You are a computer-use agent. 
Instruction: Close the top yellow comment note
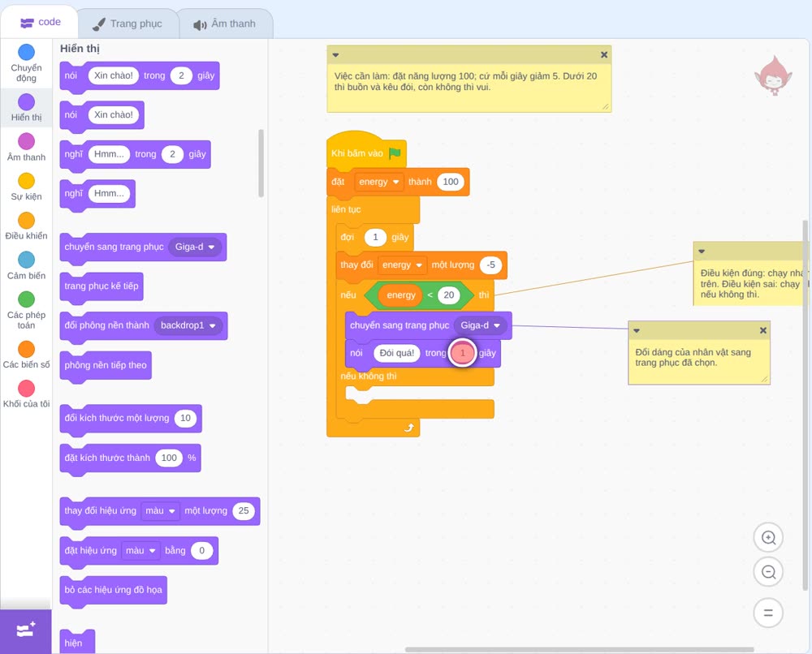(604, 55)
